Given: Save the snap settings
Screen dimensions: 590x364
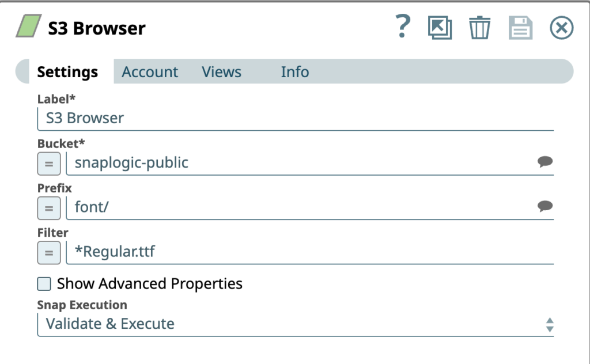Looking at the screenshot, I should click(520, 26).
